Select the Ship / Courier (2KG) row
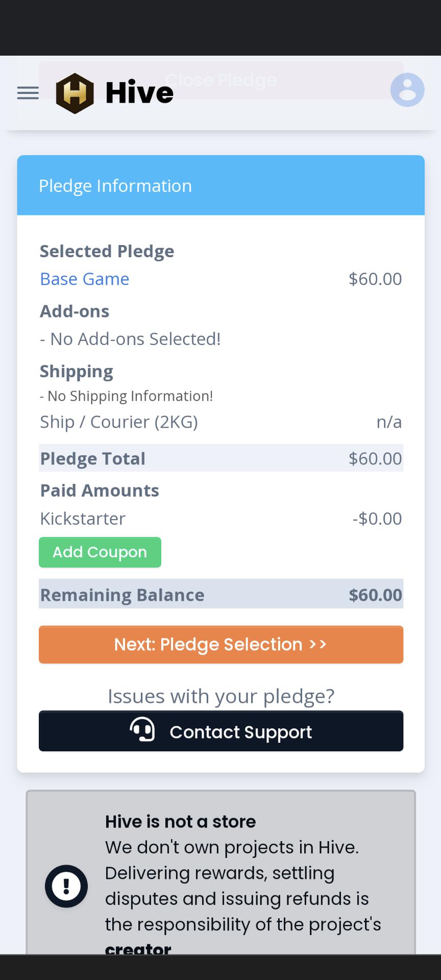 pyautogui.click(x=221, y=422)
